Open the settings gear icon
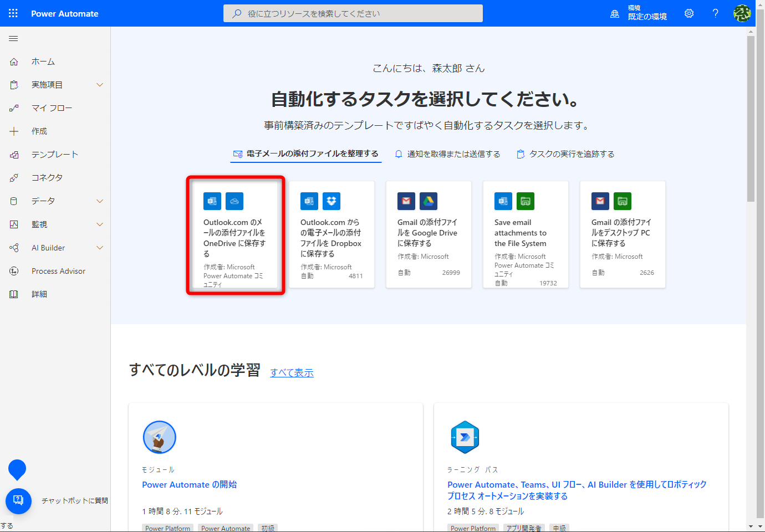 (x=688, y=13)
